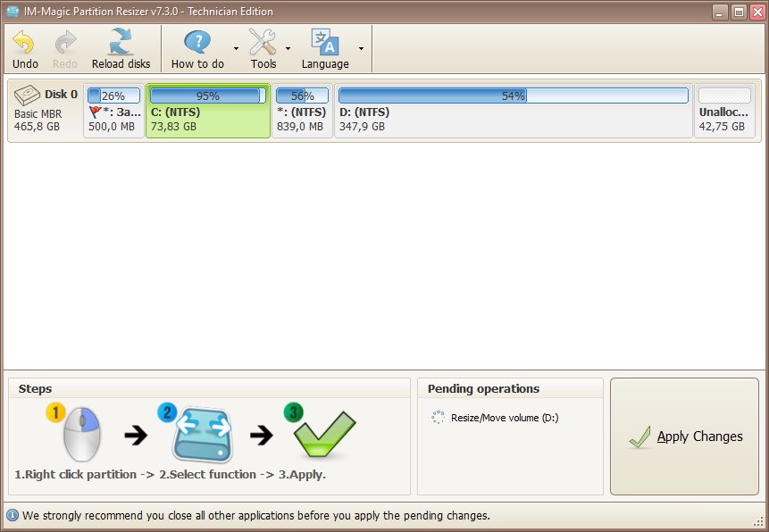Open the Tools wrench icon
769x532 pixels.
pyautogui.click(x=263, y=42)
